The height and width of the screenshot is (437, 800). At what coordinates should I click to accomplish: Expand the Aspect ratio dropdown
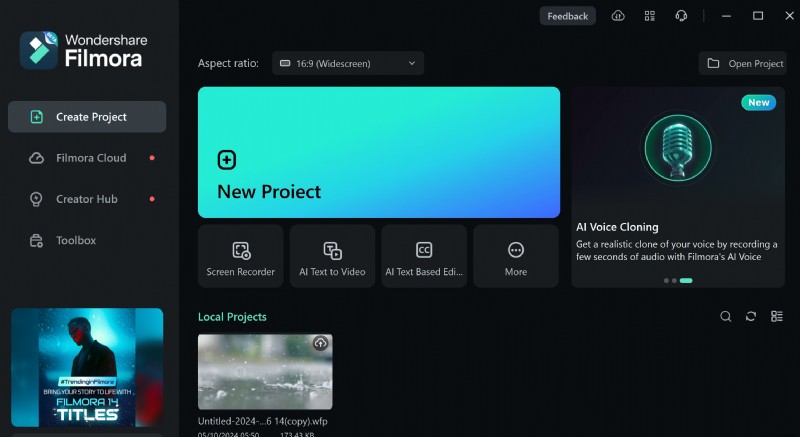pos(348,64)
